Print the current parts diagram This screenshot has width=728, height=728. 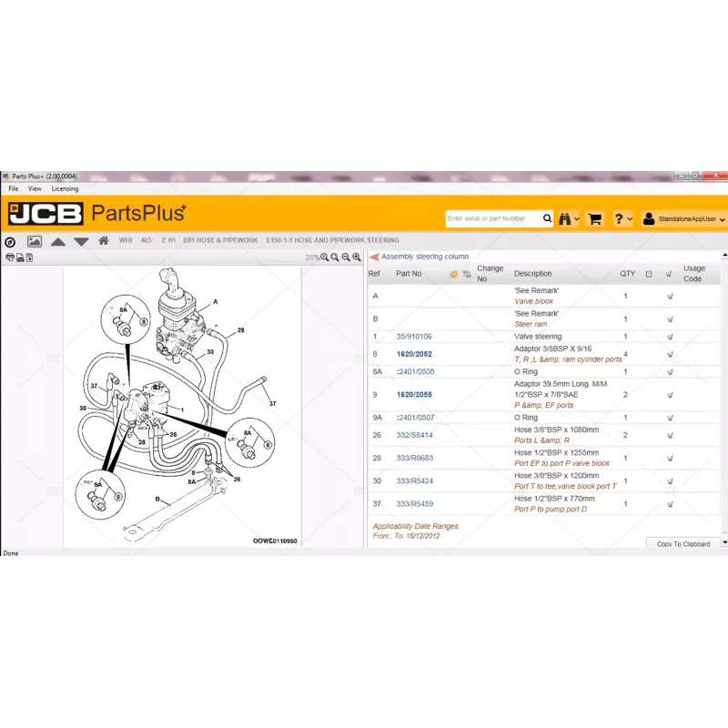pos(9,258)
